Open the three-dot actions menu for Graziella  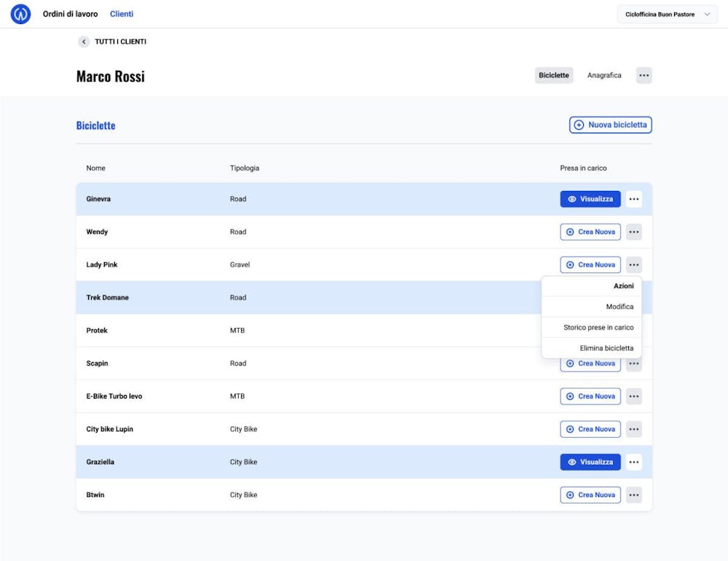pos(634,462)
